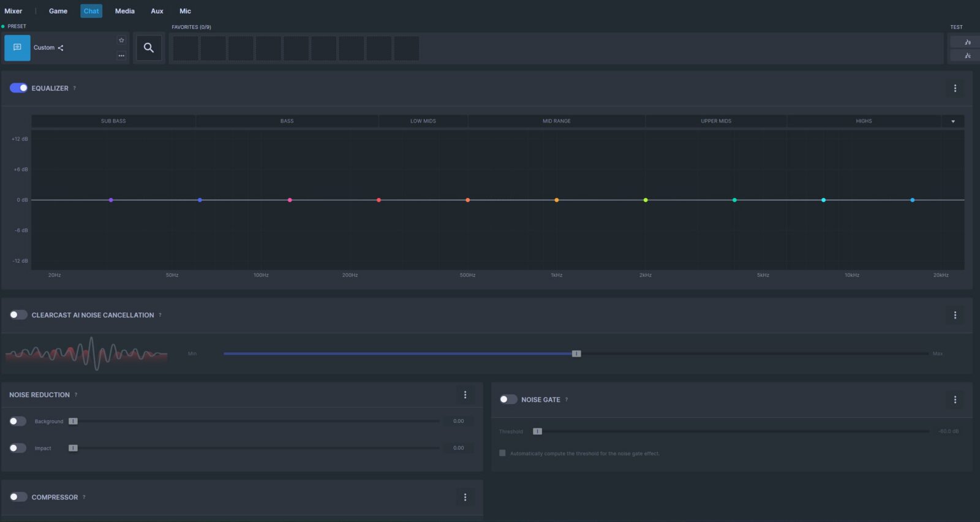Open the Equalizer section kebab menu
This screenshot has height=522, width=980.
(955, 88)
